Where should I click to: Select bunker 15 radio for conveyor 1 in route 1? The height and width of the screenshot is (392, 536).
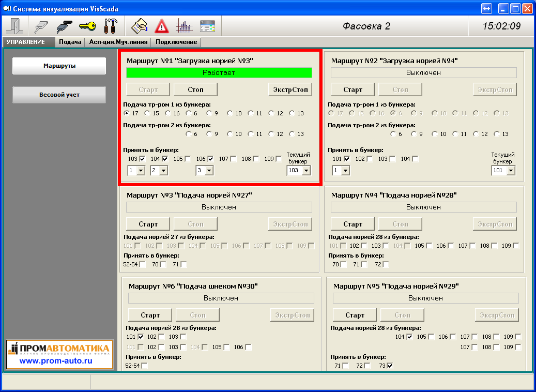148,113
